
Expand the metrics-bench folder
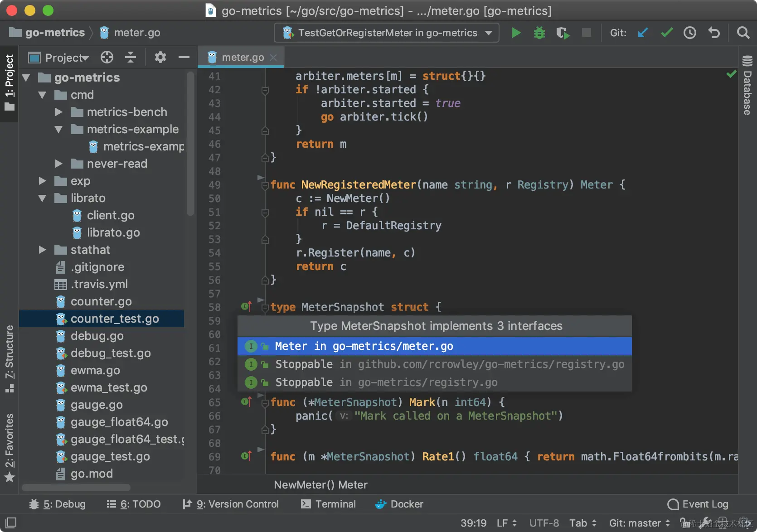59,112
